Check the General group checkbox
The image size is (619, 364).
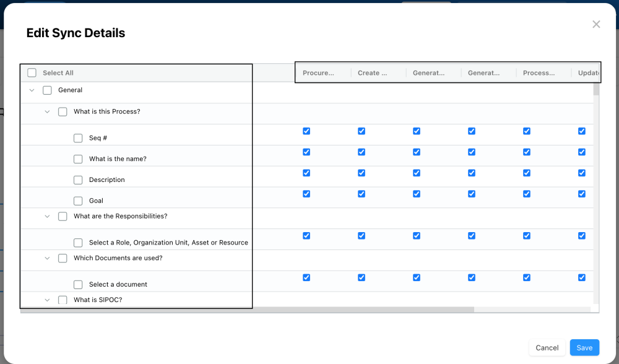pyautogui.click(x=47, y=90)
